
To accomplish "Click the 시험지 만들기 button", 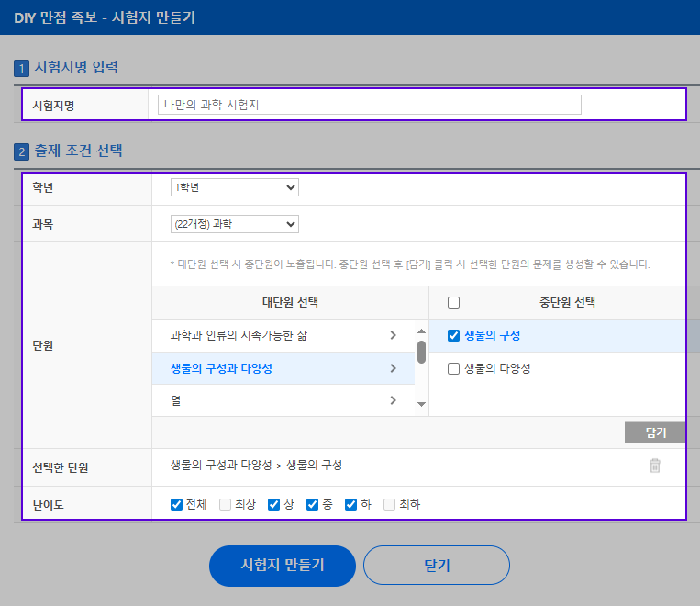I will tap(282, 566).
